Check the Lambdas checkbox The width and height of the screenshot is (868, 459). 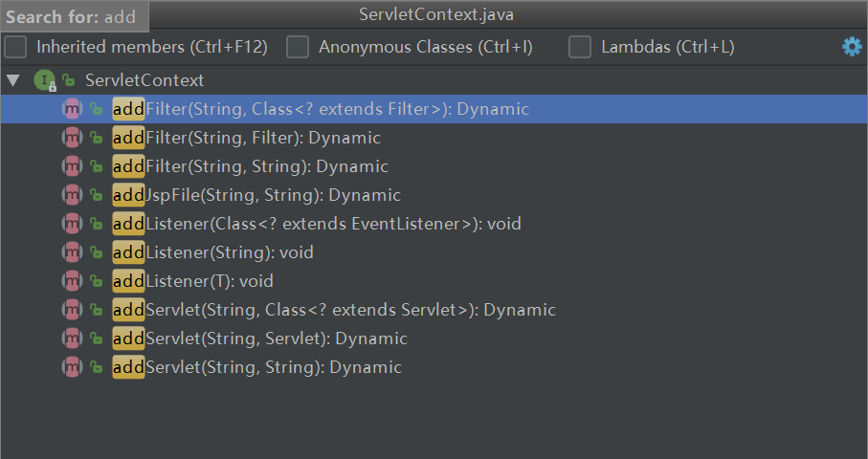click(580, 47)
